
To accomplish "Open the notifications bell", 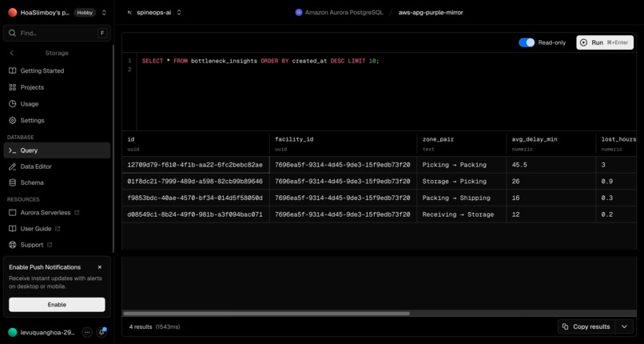I will 101,333.
